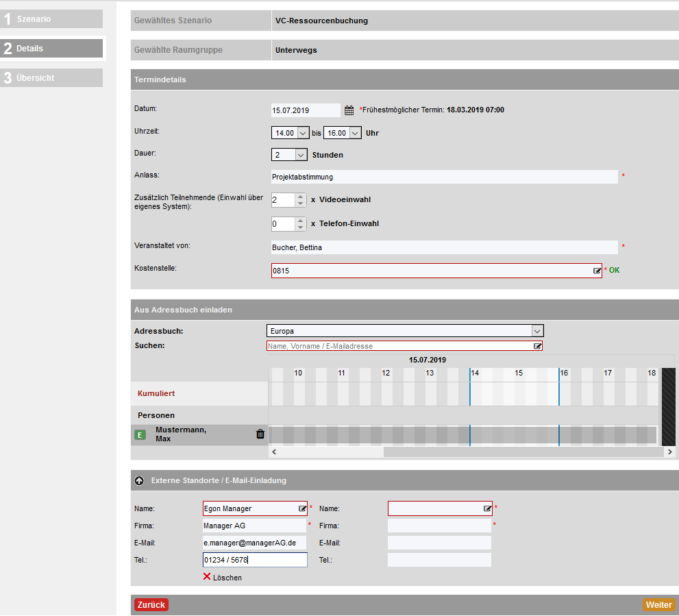Click the Personen row label

(156, 415)
